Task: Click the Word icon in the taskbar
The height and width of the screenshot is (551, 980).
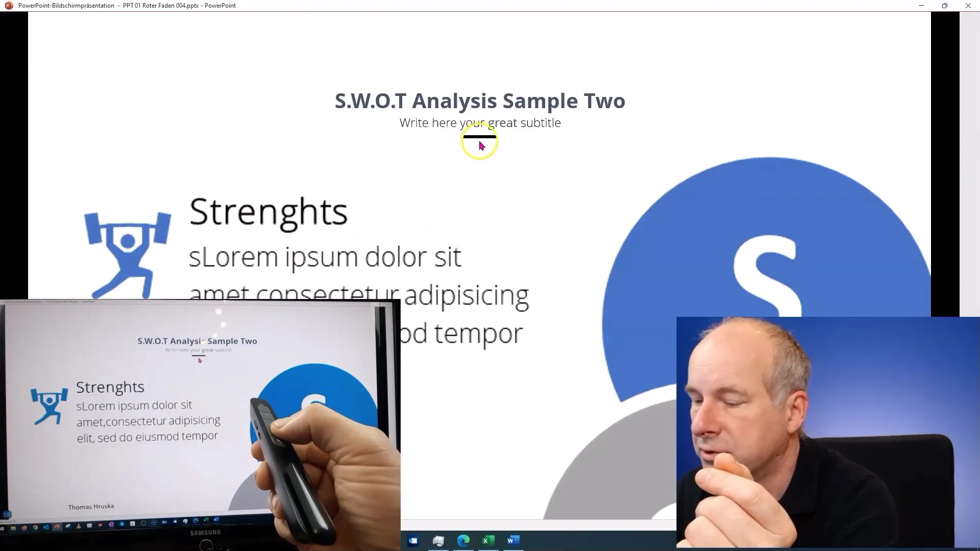Action: [x=513, y=541]
